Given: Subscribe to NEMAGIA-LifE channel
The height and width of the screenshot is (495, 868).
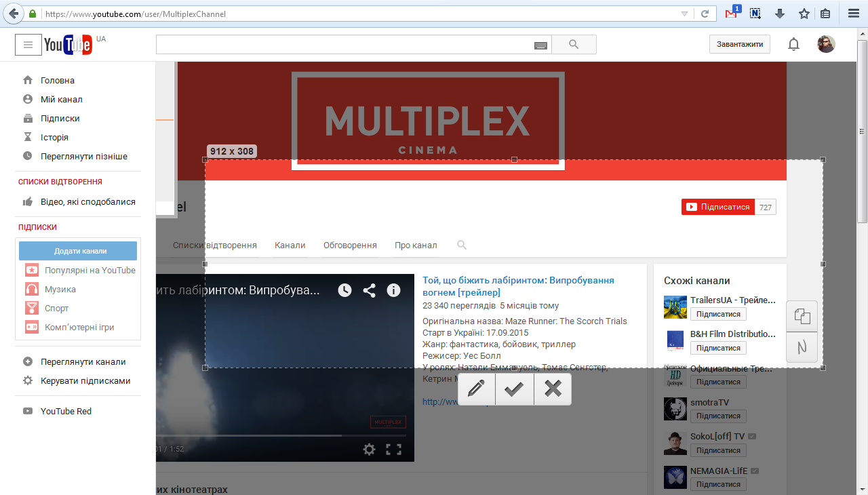Looking at the screenshot, I should tap(718, 484).
